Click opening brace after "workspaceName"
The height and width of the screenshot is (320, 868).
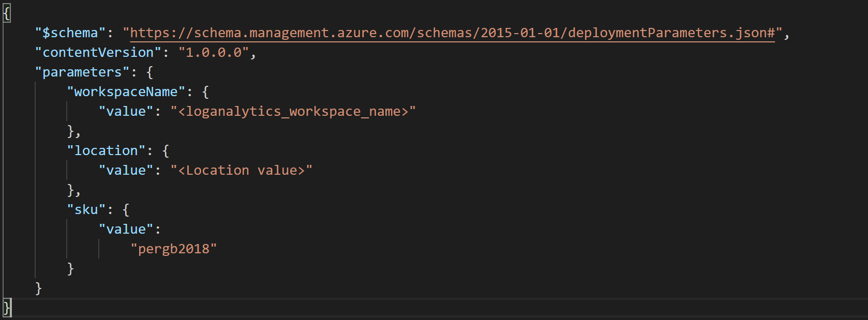click(x=206, y=92)
